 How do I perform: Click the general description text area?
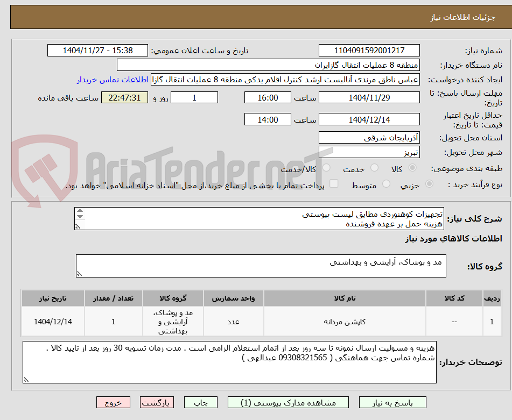(259, 219)
